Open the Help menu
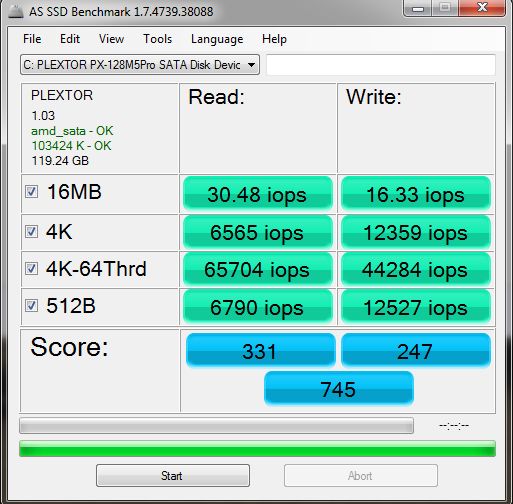The width and height of the screenshot is (513, 504). [274, 39]
